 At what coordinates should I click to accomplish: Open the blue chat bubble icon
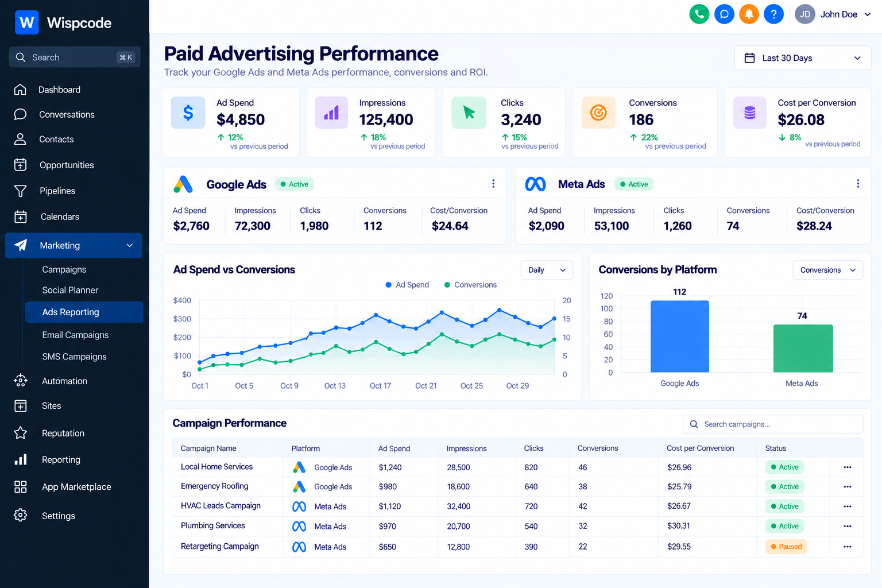pyautogui.click(x=724, y=14)
